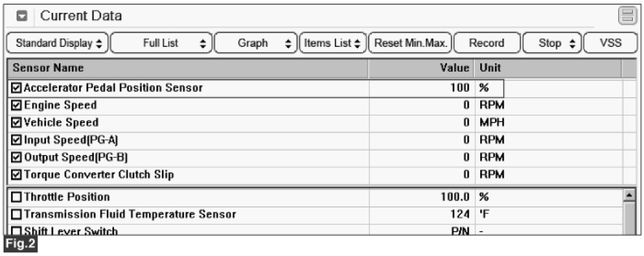The height and width of the screenshot is (256, 644).
Task: Uncheck Accelerator Pedal Position Sensor checkbox
Action: pos(17,88)
